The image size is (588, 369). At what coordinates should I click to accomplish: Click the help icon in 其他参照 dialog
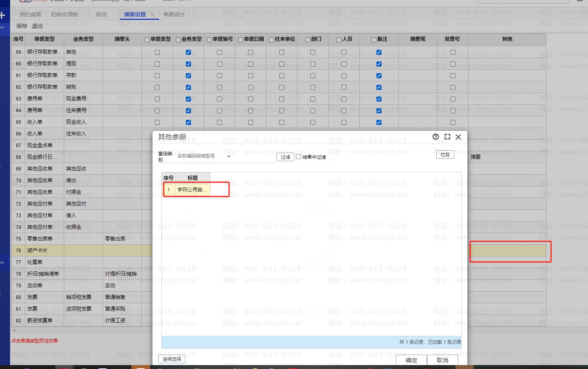(x=436, y=137)
